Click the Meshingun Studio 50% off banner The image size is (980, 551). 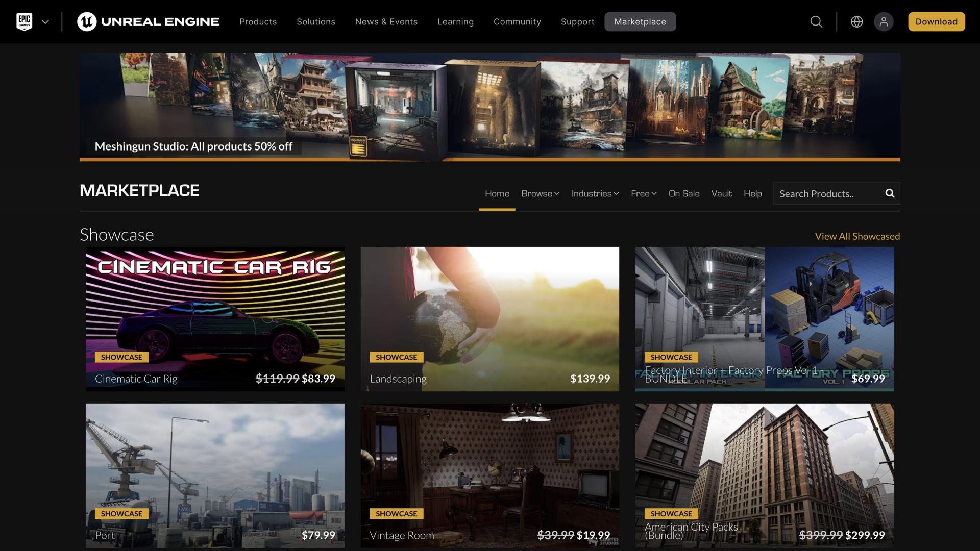pyautogui.click(x=490, y=106)
